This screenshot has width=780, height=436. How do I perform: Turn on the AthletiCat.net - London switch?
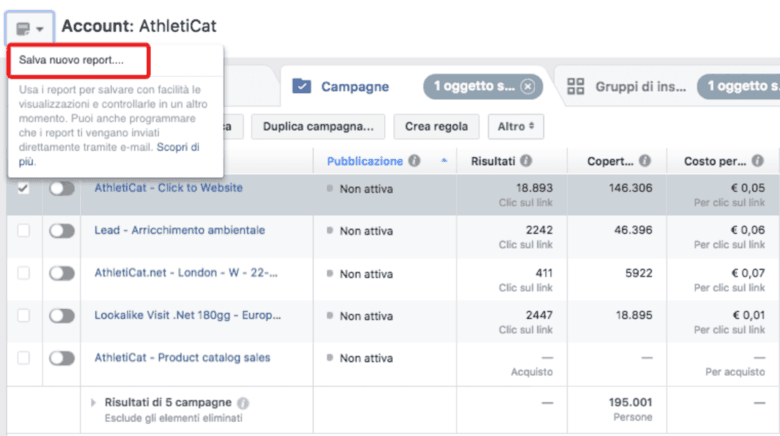click(62, 273)
